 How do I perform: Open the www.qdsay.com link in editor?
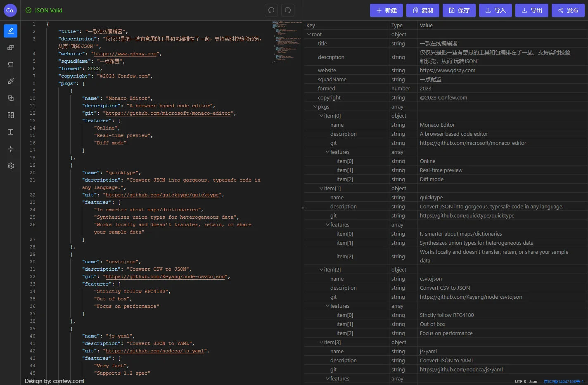[125, 54]
